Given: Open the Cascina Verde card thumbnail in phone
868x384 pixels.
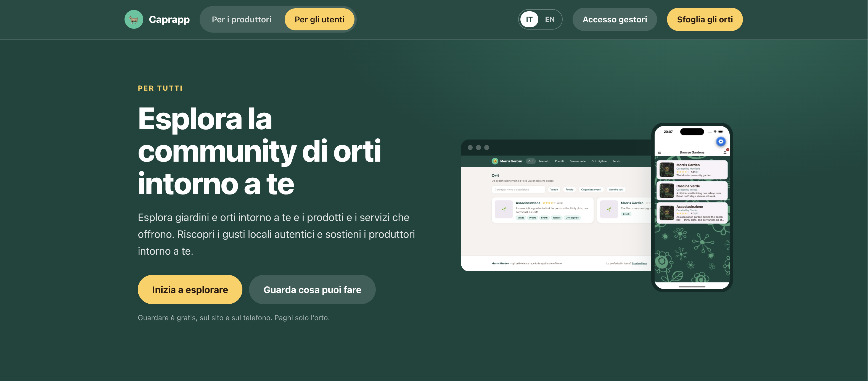Looking at the screenshot, I should click(666, 191).
